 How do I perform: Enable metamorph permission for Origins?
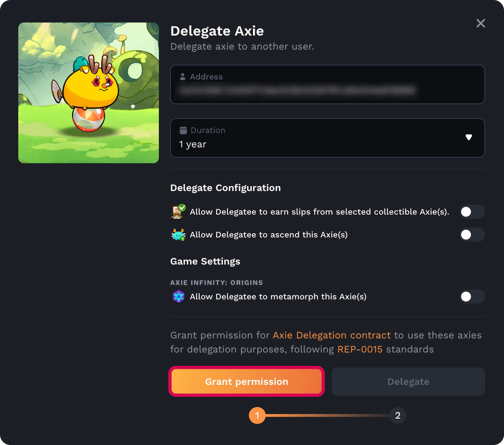click(x=472, y=297)
